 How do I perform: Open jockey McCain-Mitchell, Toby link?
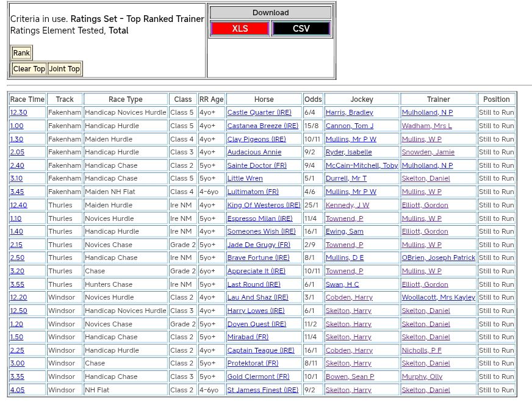(361, 165)
